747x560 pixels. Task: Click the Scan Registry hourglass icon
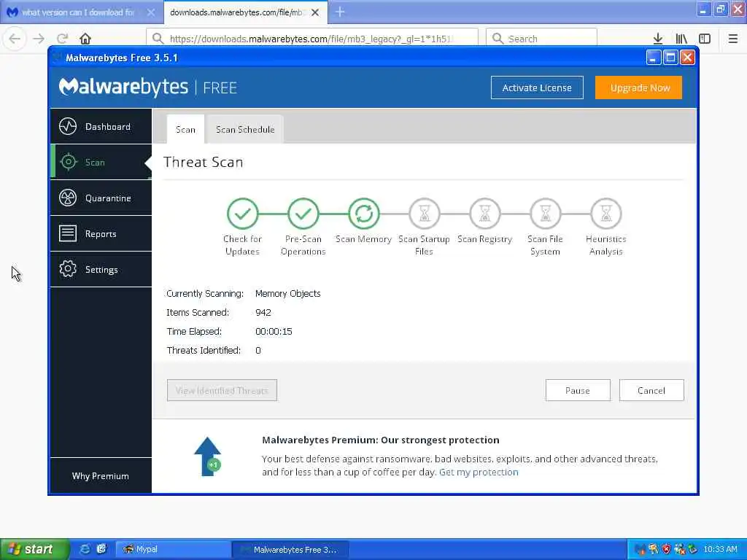point(484,214)
